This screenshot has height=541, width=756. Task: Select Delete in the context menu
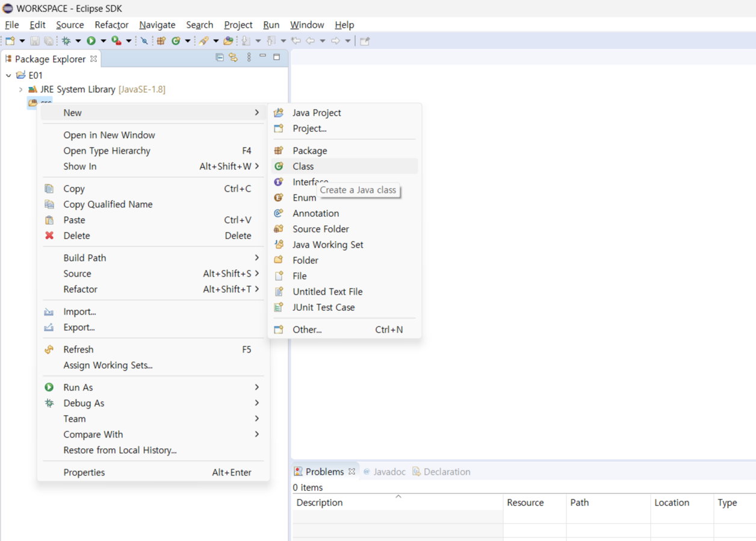tap(153, 236)
